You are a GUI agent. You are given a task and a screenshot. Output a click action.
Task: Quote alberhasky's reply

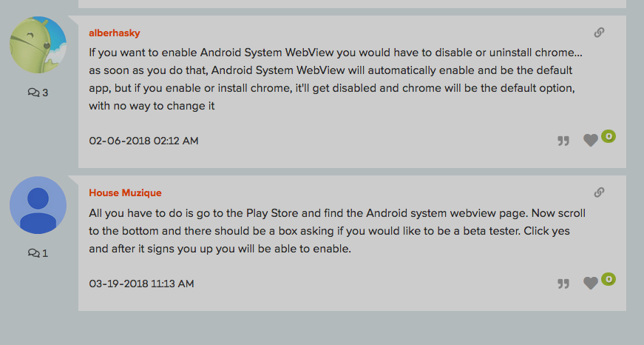click(x=563, y=141)
